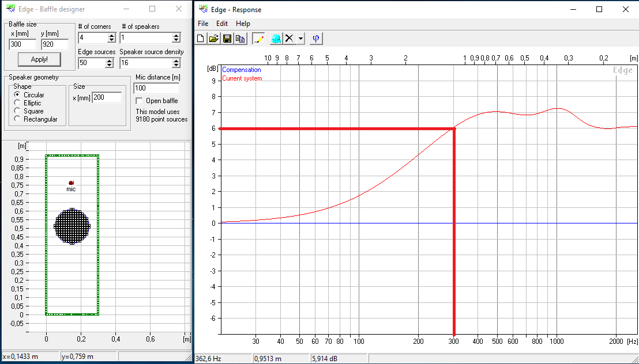Click the cyan hard-hat toolbar icon
Image resolution: width=639 pixels, height=364 pixels.
pyautogui.click(x=276, y=39)
